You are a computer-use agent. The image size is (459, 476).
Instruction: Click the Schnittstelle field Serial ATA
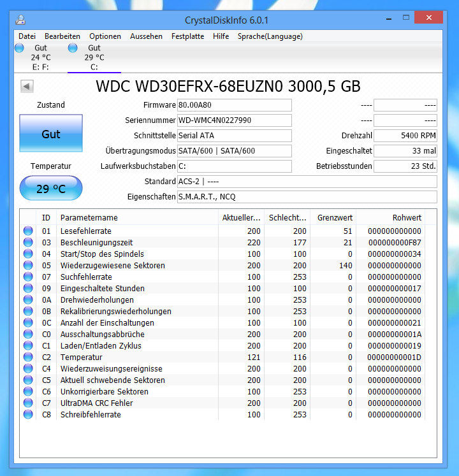point(234,135)
